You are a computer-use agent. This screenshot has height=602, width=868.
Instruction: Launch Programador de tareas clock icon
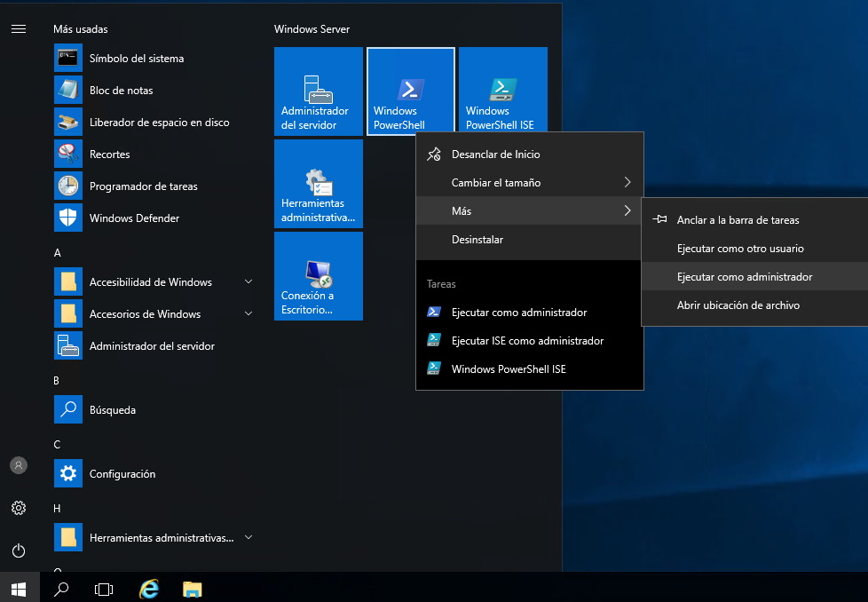(x=68, y=186)
